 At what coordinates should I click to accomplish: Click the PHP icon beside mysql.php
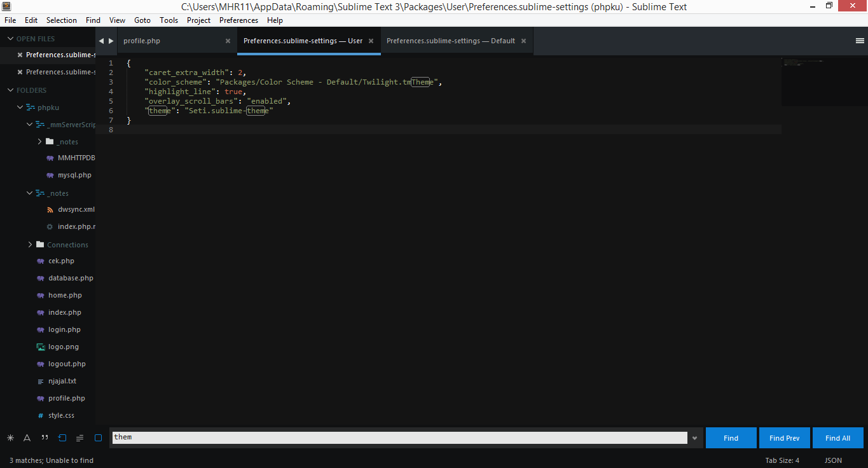(50, 175)
